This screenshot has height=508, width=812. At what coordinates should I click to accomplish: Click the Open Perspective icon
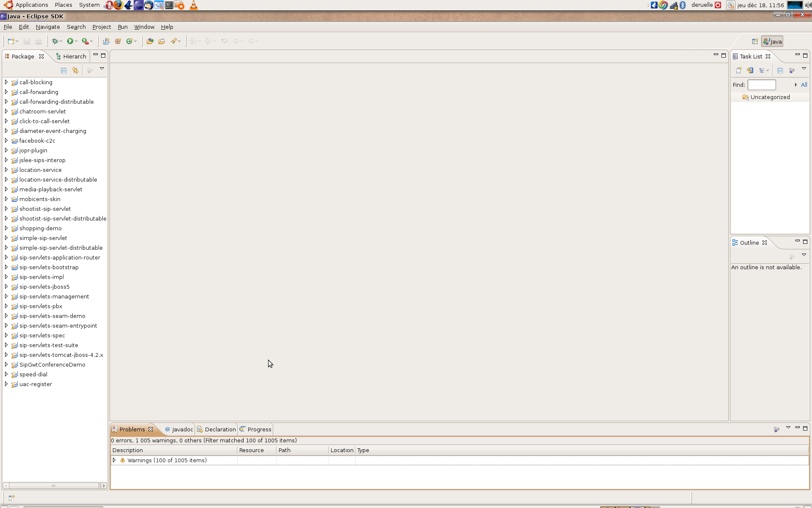point(755,41)
